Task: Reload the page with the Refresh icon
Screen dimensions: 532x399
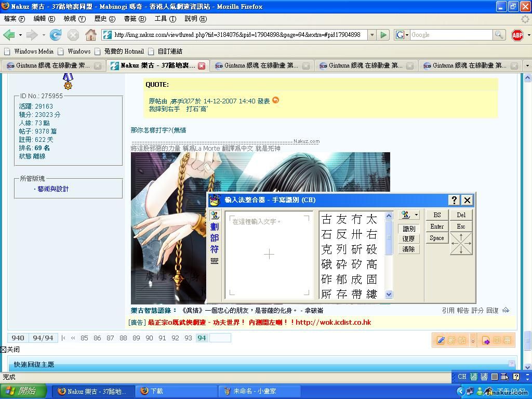Action: click(x=56, y=35)
